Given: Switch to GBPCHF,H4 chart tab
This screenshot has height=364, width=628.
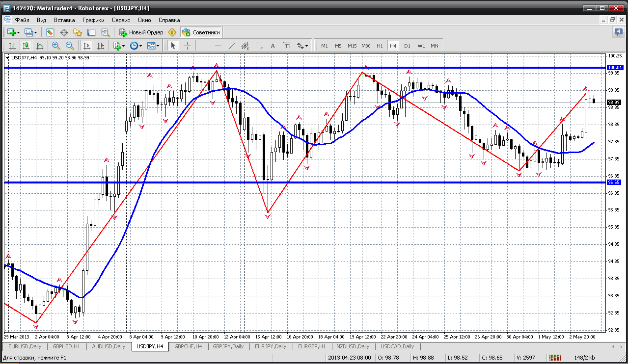Looking at the screenshot, I should [188, 346].
